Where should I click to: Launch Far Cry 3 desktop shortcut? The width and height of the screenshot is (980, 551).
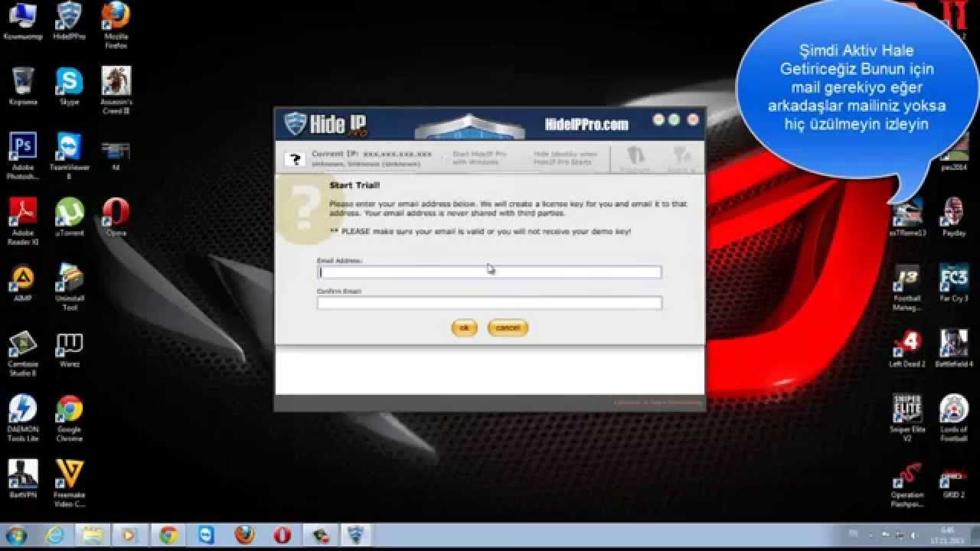click(954, 283)
